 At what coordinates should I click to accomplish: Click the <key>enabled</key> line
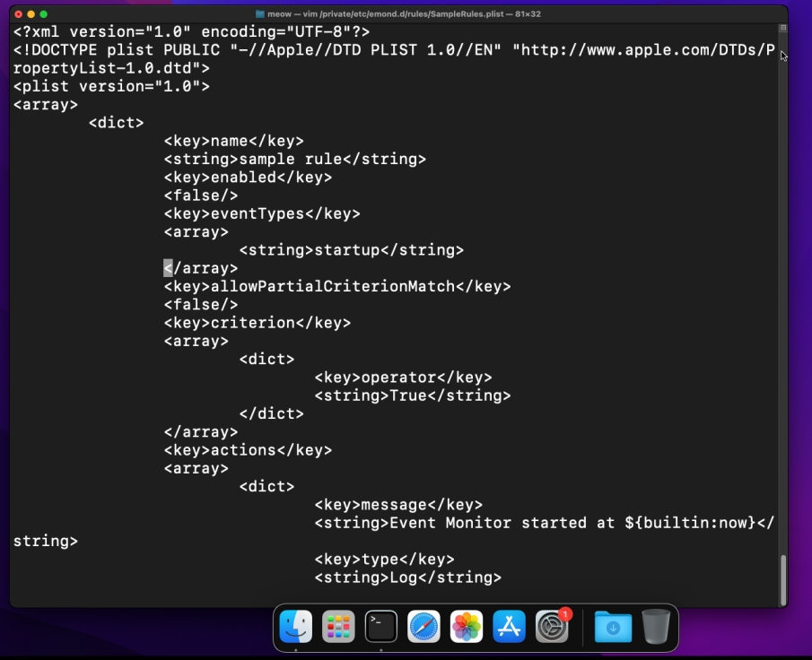(x=248, y=177)
